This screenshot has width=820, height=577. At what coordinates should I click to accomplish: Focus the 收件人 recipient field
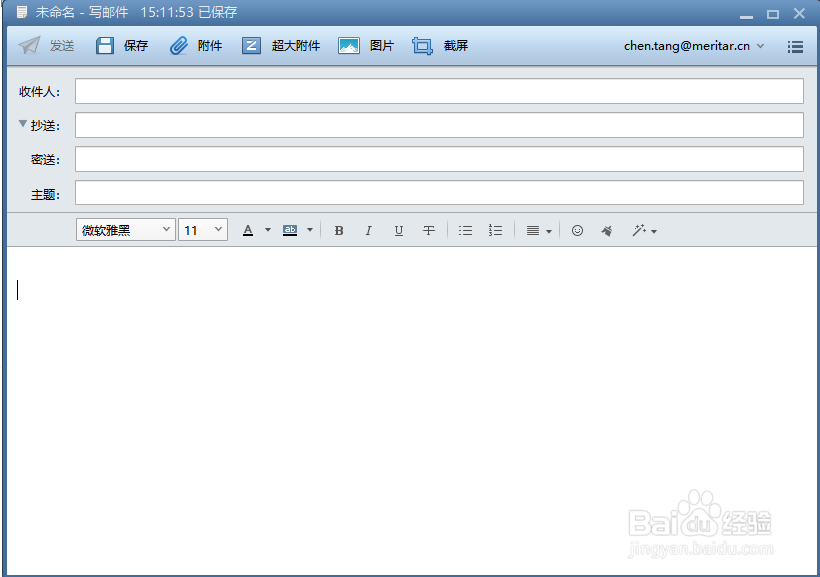439,91
